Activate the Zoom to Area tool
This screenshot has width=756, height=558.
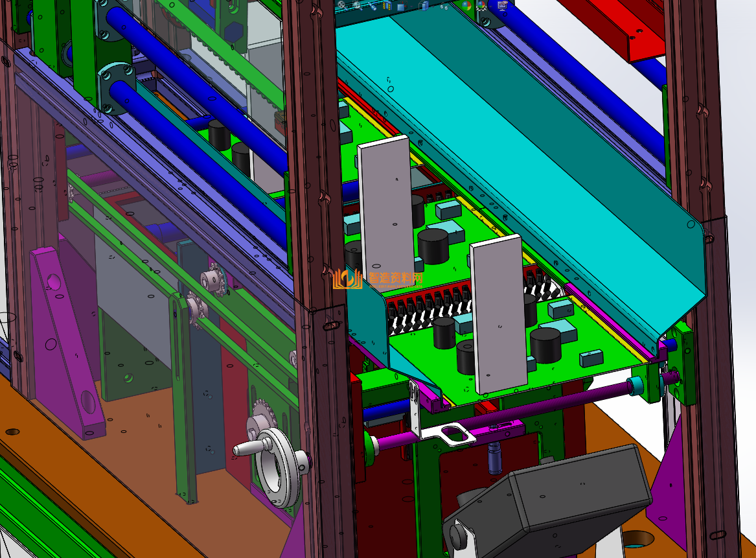pyautogui.click(x=356, y=5)
